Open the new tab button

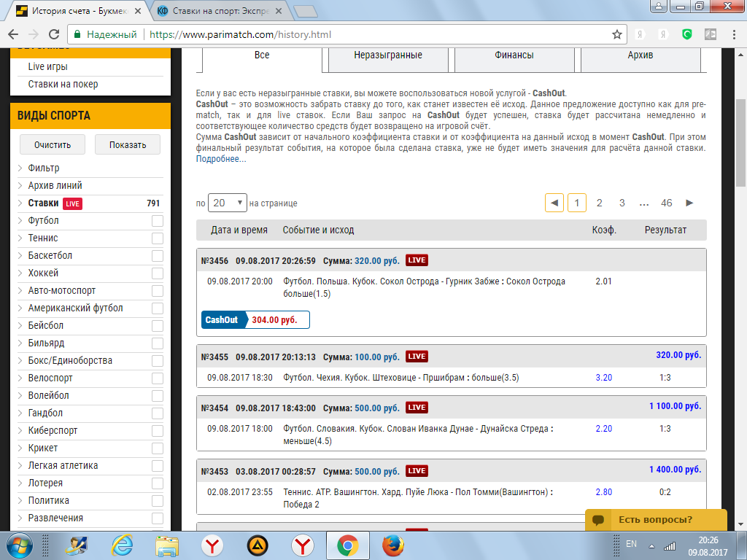tap(306, 11)
